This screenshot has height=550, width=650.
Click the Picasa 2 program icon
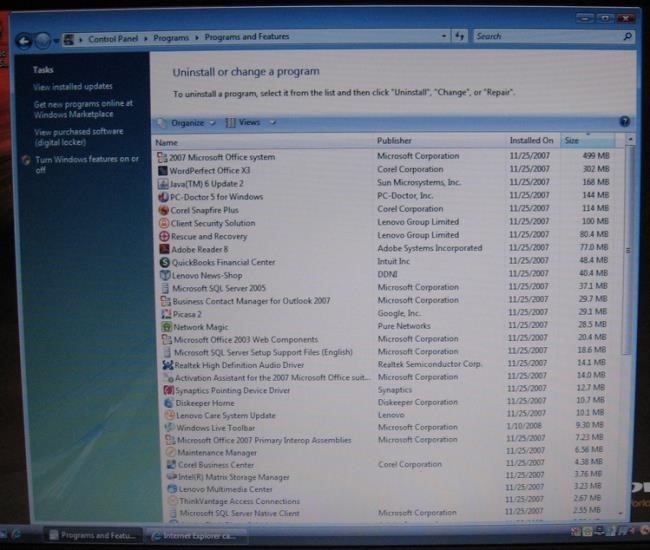coord(166,314)
